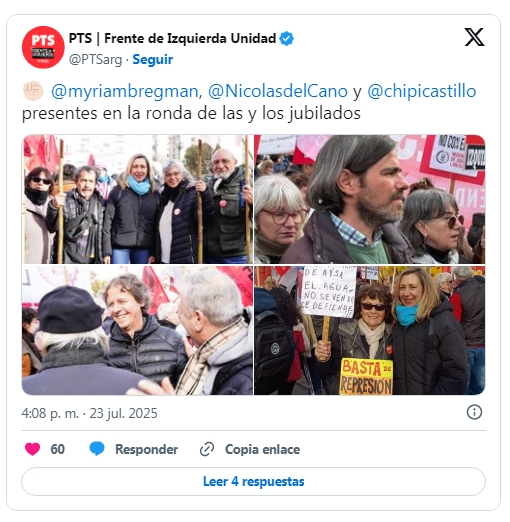Open the PTS profile avatar

43,47
